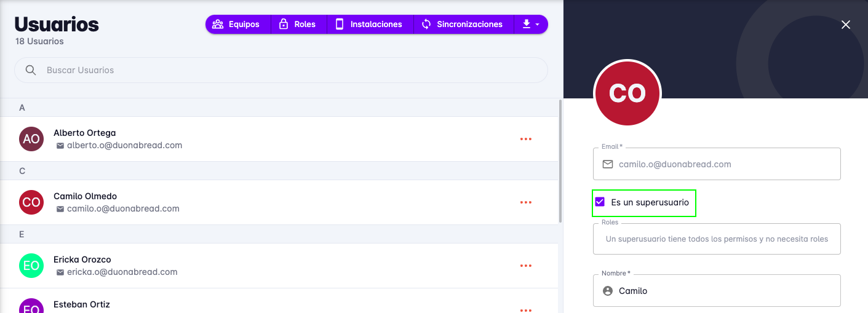The image size is (868, 313).
Task: Click the search magnifier icon
Action: click(x=31, y=70)
